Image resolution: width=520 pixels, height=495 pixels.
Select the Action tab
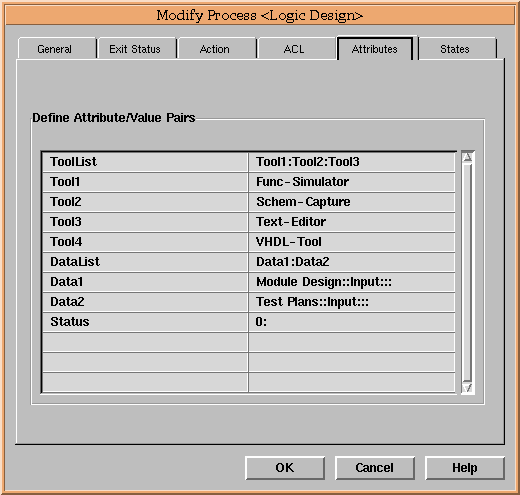coord(215,49)
